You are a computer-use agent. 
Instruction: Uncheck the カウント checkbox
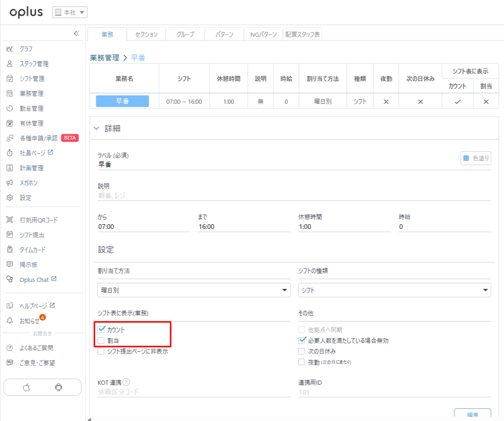[101, 329]
